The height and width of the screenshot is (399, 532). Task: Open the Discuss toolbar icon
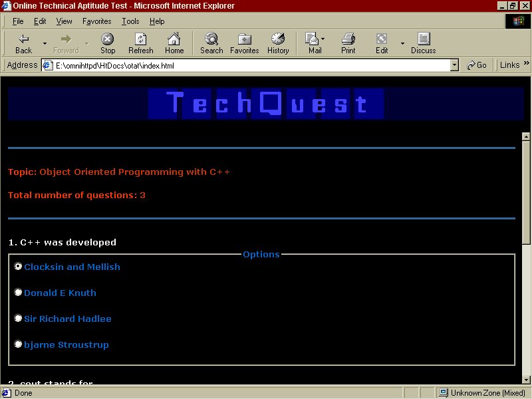pyautogui.click(x=424, y=39)
